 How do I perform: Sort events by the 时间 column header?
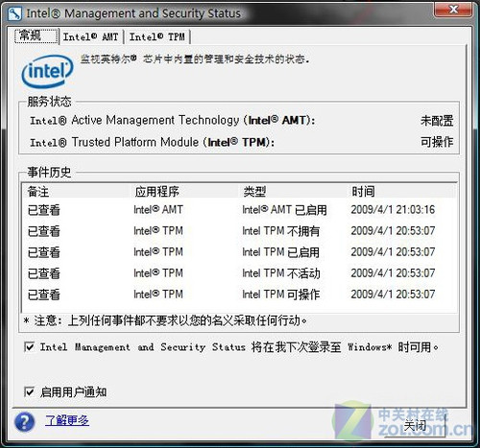[402, 191]
